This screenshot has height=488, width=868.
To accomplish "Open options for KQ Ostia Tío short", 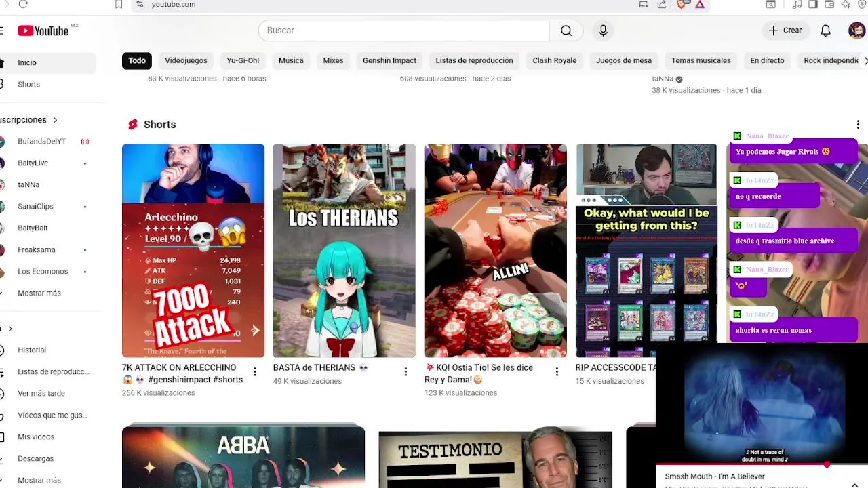I will click(x=557, y=371).
